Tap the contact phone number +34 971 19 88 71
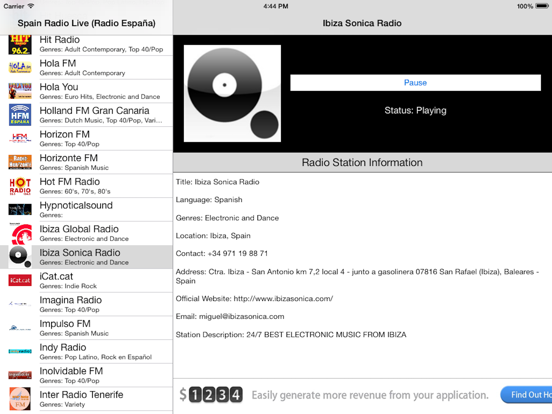The width and height of the screenshot is (552, 414). pos(238,253)
